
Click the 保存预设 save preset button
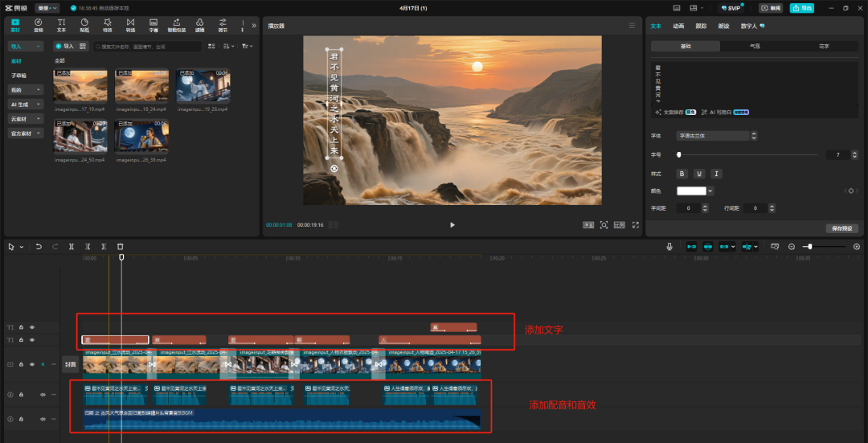click(842, 229)
